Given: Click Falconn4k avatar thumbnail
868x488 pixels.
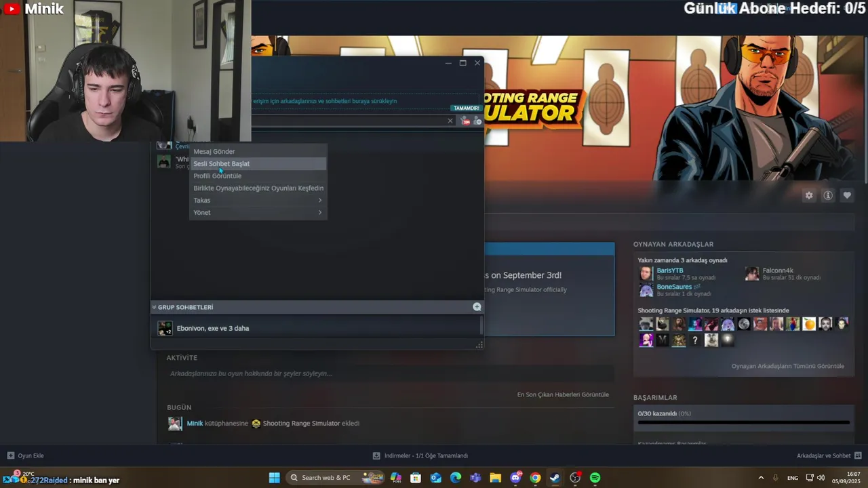Looking at the screenshot, I should click(x=752, y=274).
